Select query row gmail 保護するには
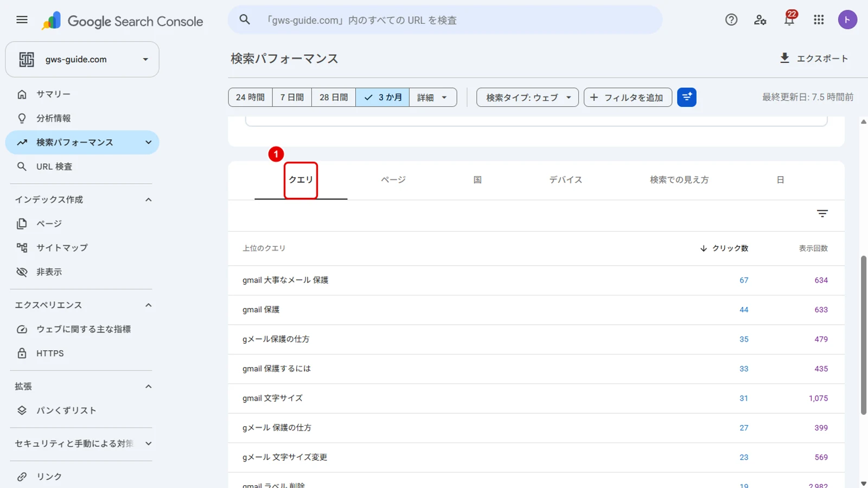This screenshot has width=868, height=488. point(536,369)
